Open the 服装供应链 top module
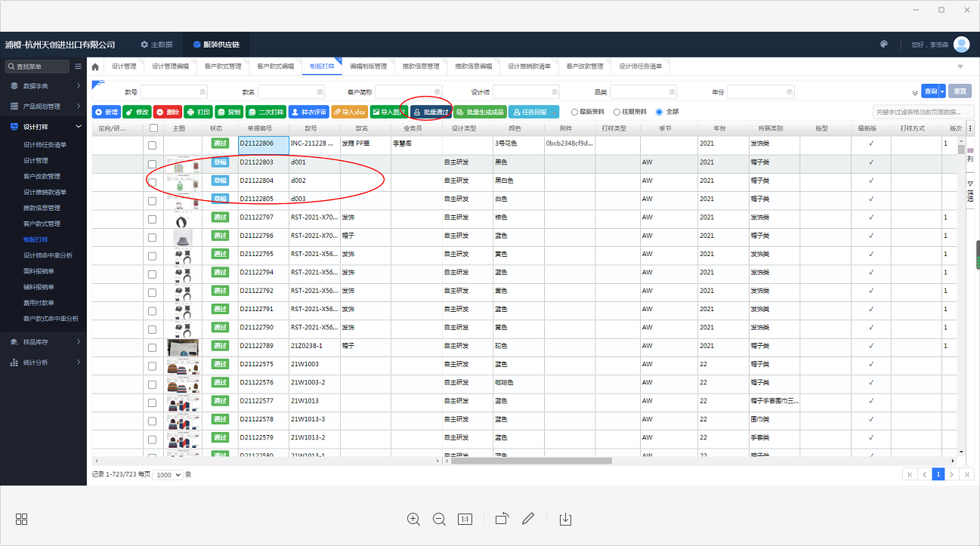 click(x=216, y=45)
